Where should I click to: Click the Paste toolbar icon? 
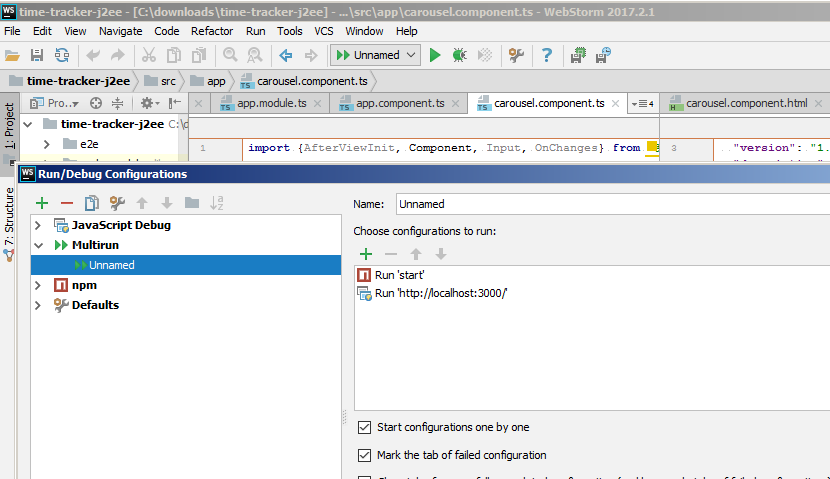tap(199, 55)
